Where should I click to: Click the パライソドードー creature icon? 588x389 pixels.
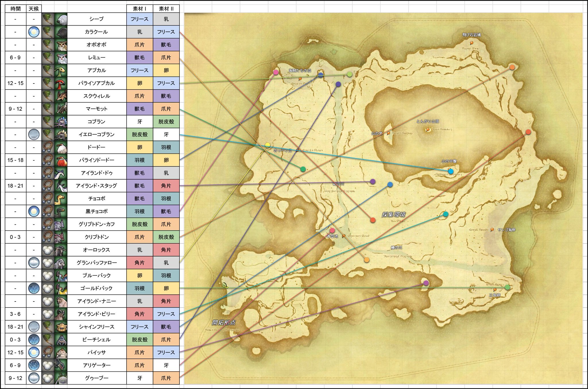61,160
